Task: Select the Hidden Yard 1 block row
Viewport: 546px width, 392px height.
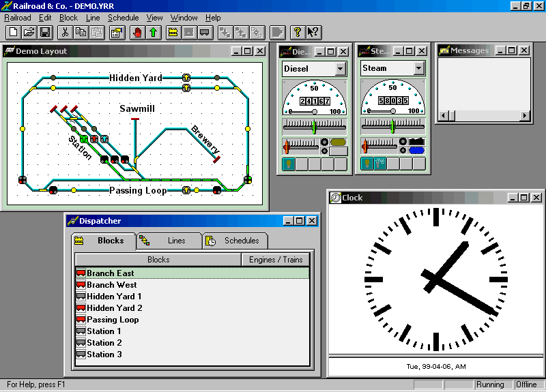Action: tap(192, 297)
